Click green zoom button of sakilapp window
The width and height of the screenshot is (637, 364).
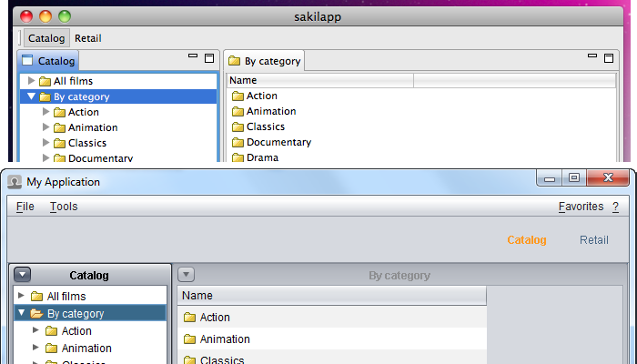tap(65, 16)
